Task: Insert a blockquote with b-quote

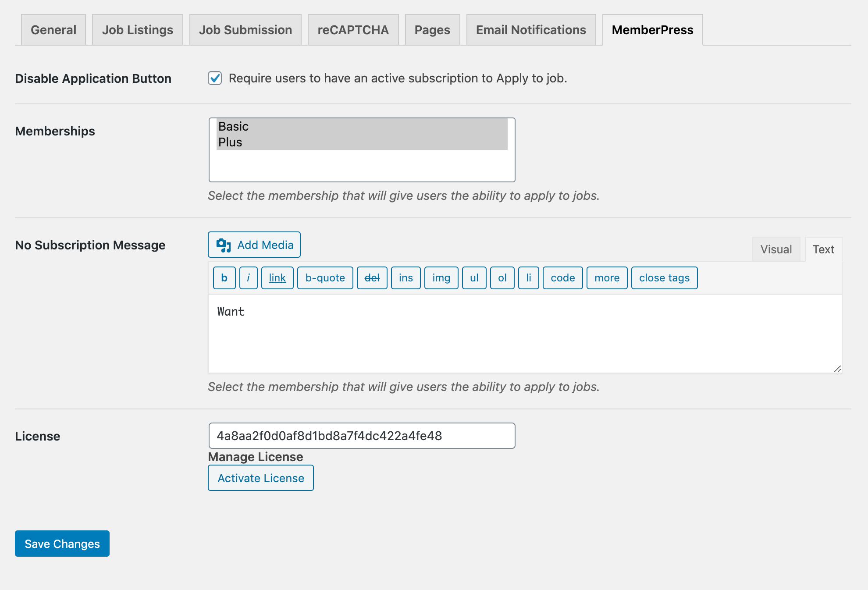Action: click(325, 278)
